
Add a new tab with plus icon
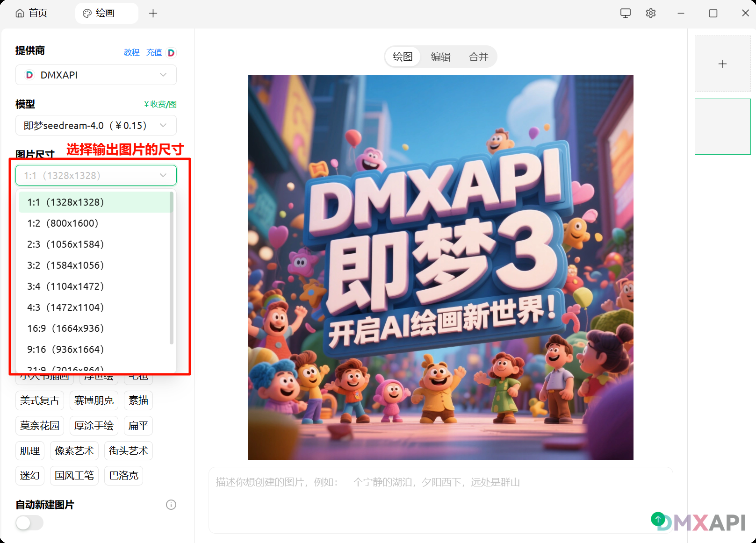point(153,14)
